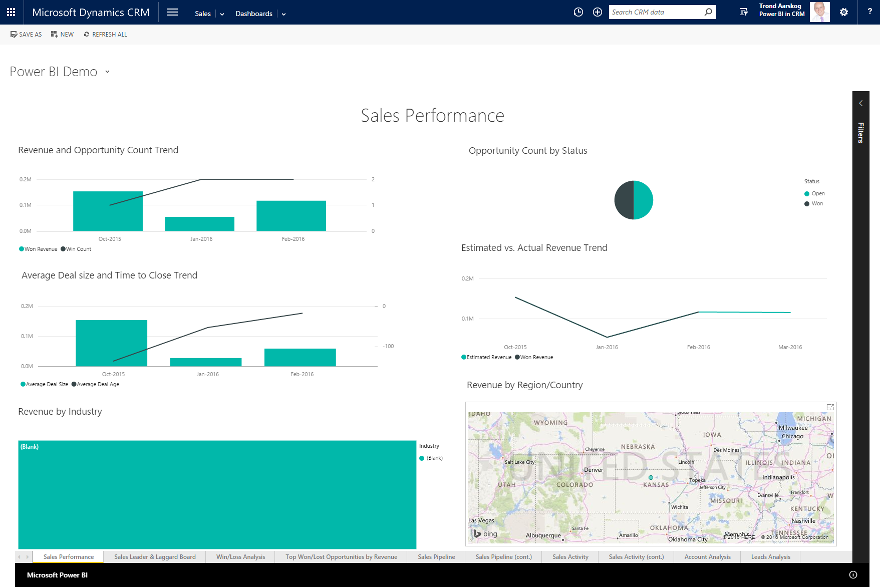
Task: Open the Power BI Demo dashboard selector
Action: coord(107,72)
